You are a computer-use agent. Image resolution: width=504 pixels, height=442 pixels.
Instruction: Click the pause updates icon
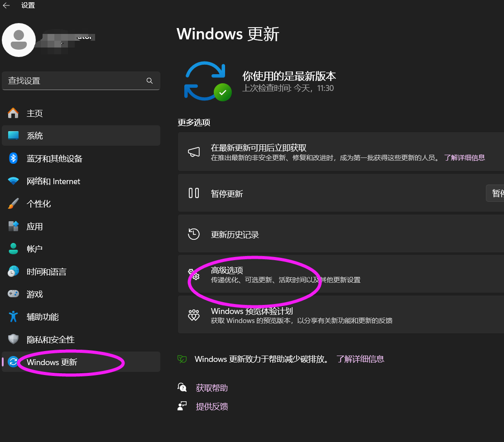tap(194, 193)
